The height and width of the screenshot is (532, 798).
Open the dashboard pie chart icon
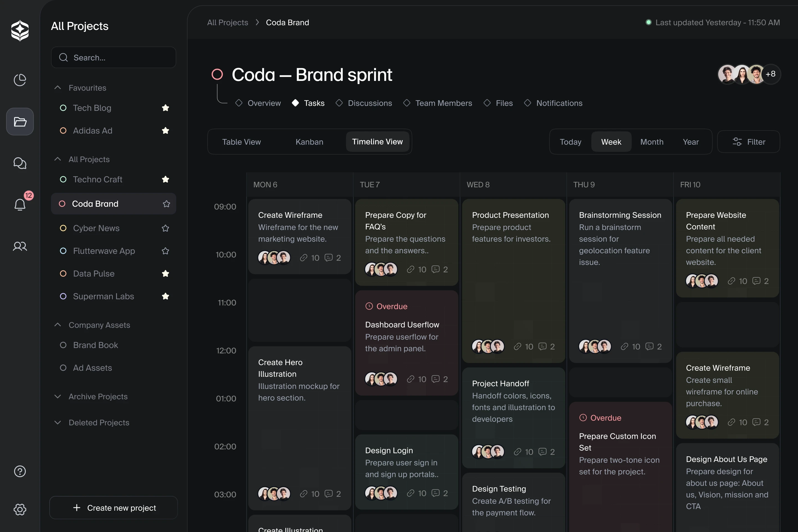tap(20, 80)
